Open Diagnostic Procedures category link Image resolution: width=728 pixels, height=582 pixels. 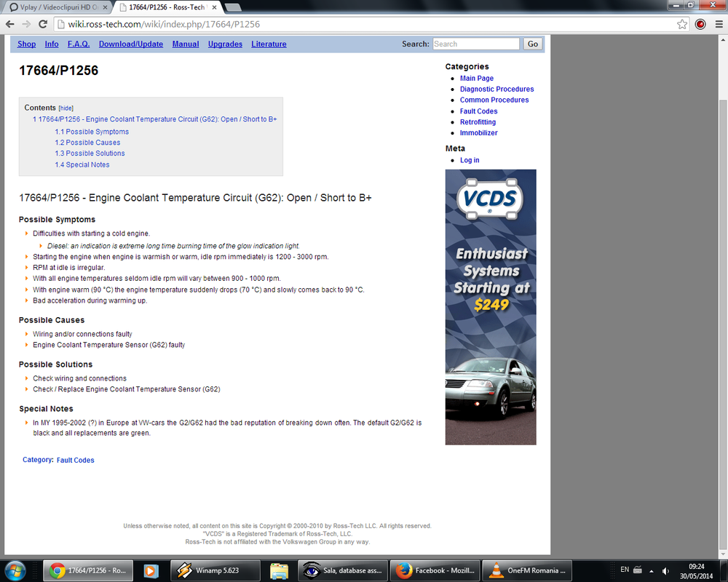coord(496,89)
